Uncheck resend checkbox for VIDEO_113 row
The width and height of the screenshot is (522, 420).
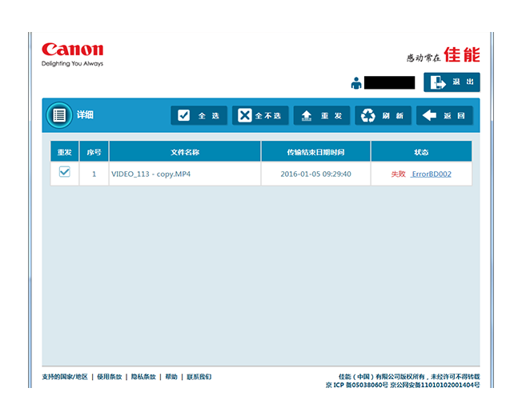click(65, 172)
